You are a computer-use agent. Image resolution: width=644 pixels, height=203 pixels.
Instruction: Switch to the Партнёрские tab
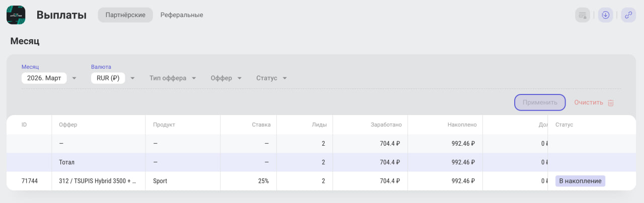[x=125, y=15]
